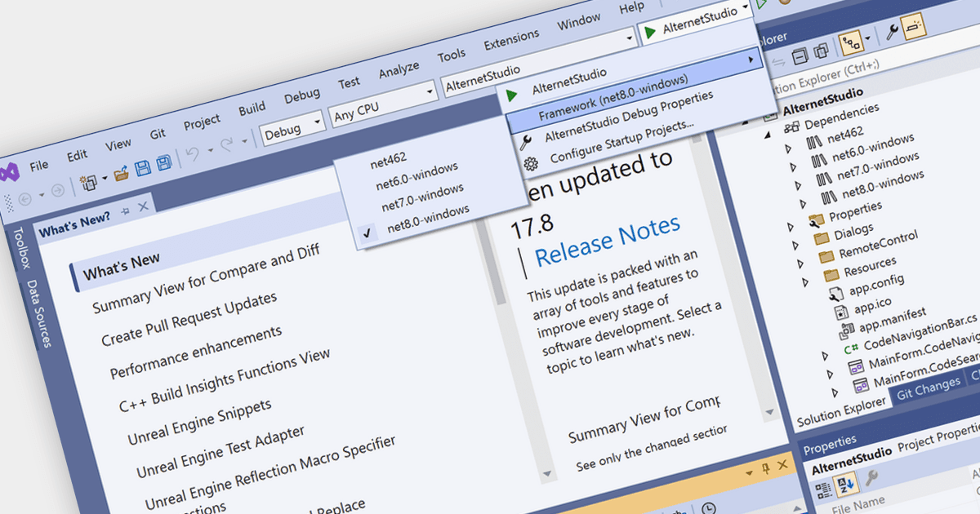
Task: Click the wrench Properties icon in Solution Explorer
Action: pos(893,32)
